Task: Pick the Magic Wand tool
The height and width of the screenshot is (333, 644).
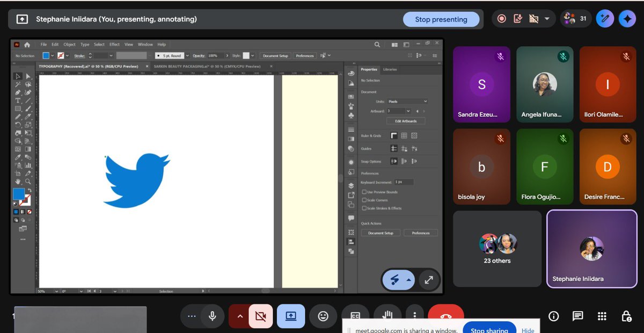Action: [x=18, y=84]
